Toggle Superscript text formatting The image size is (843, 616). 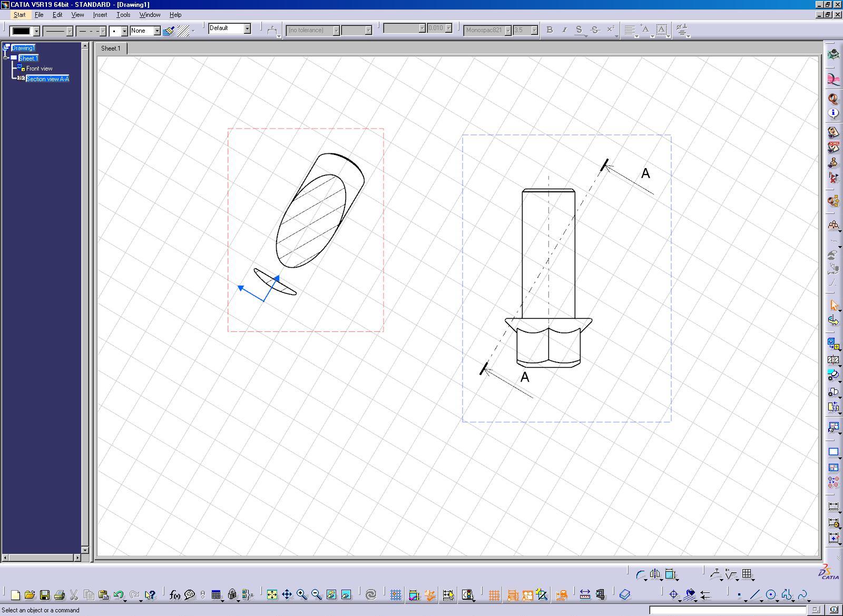(610, 30)
